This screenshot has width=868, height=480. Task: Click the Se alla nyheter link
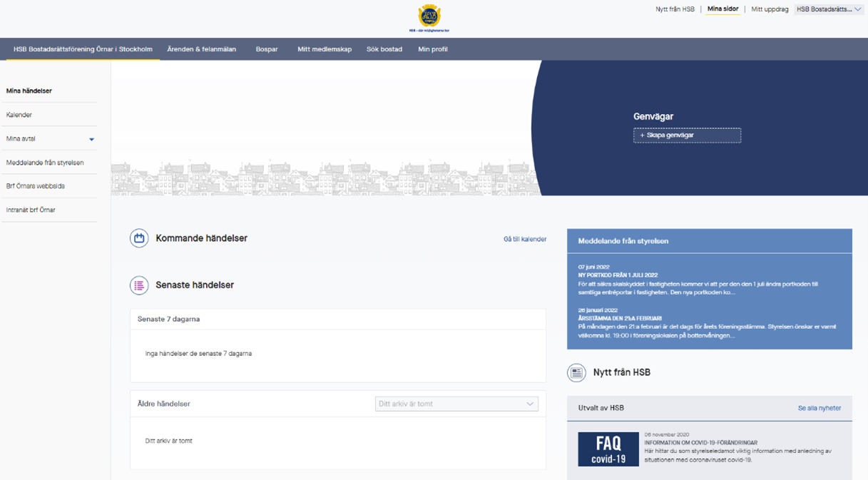click(x=819, y=408)
